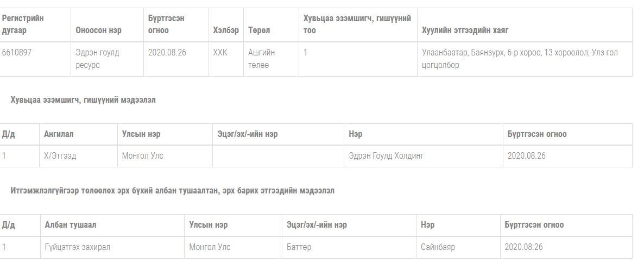Select the Хуулийн этгээдийн хаяг header
The image size is (644, 263).
(465, 30)
